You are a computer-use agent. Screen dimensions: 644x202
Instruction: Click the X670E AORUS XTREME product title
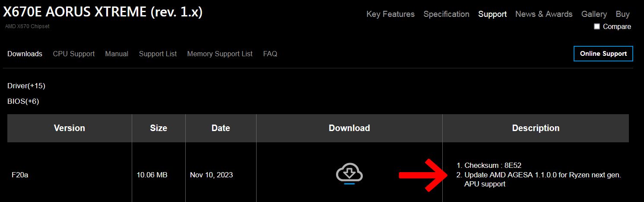[103, 12]
